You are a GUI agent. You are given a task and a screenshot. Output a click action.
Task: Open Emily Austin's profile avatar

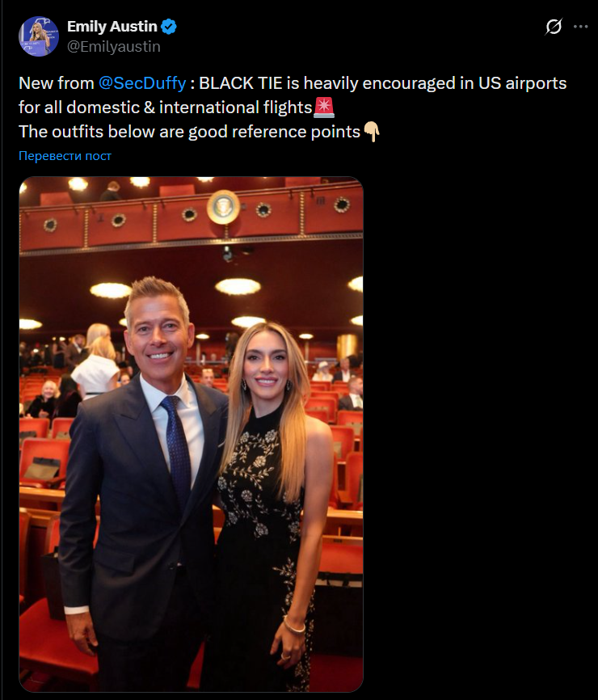click(x=39, y=36)
